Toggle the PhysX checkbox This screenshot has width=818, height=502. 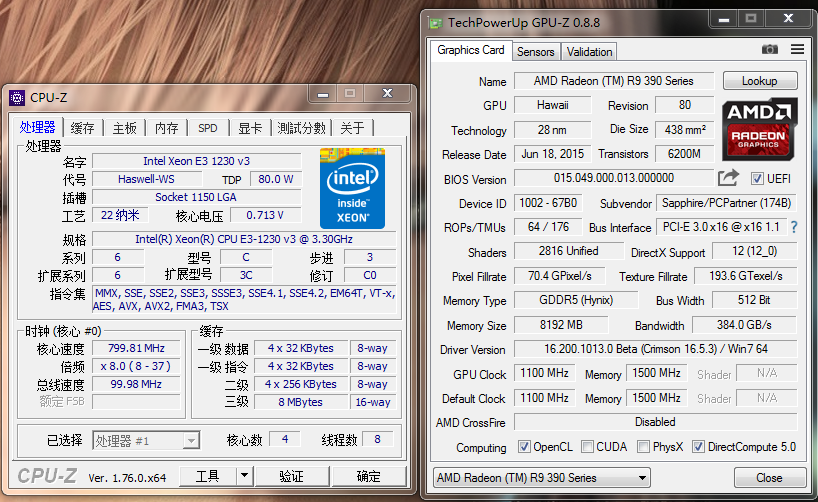pos(644,447)
